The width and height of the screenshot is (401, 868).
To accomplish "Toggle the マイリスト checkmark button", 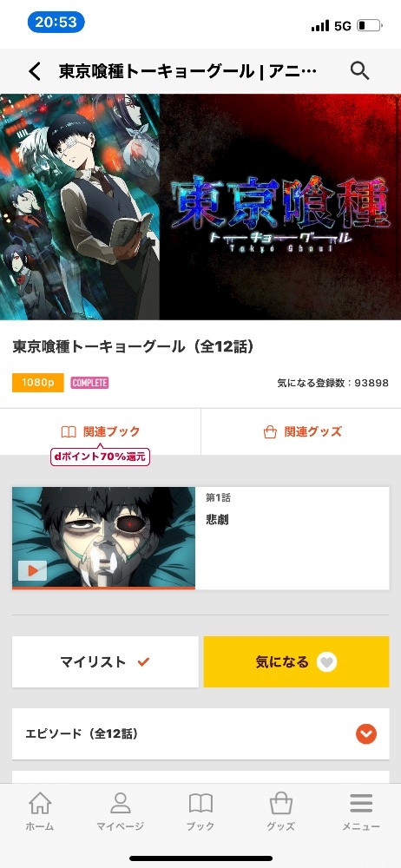I will [x=105, y=661].
